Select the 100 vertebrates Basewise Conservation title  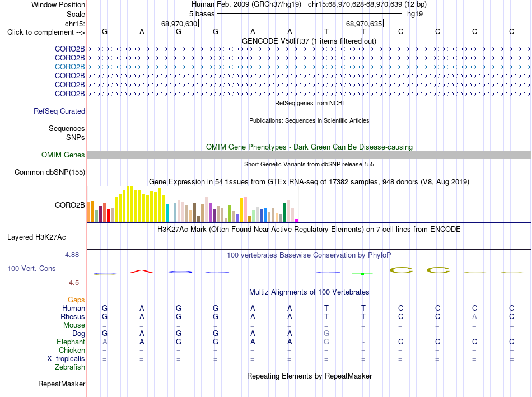coord(309,255)
